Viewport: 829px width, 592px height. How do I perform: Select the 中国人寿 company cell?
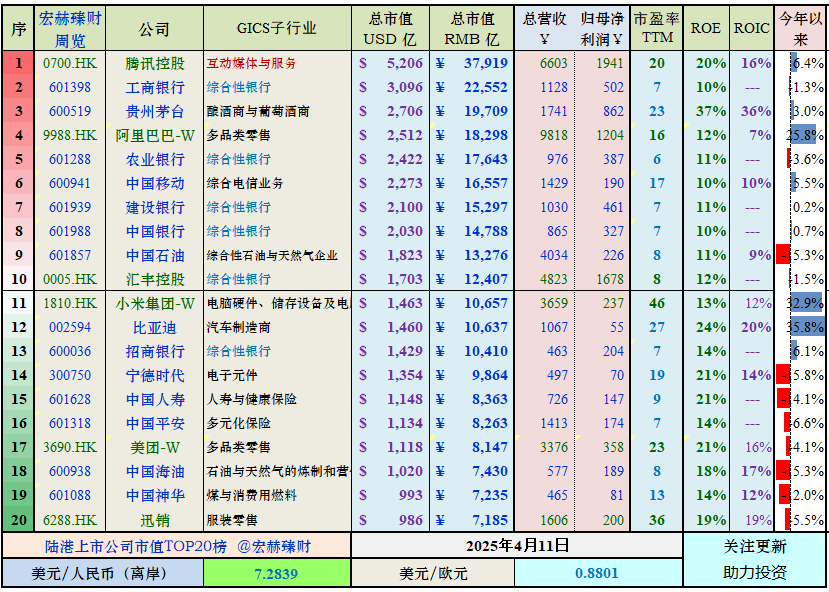click(154, 399)
